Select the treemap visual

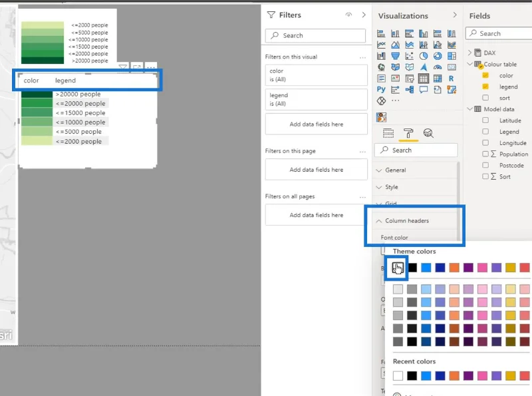coord(452,56)
